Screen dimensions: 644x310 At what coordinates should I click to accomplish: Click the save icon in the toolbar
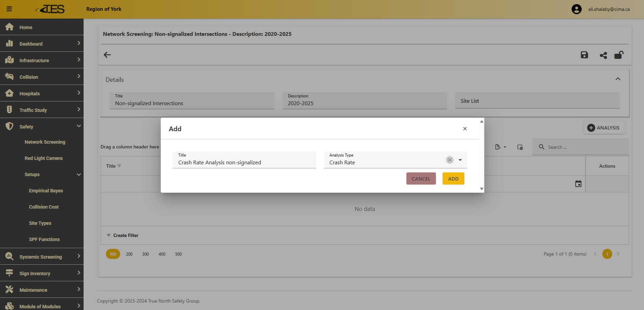click(584, 55)
